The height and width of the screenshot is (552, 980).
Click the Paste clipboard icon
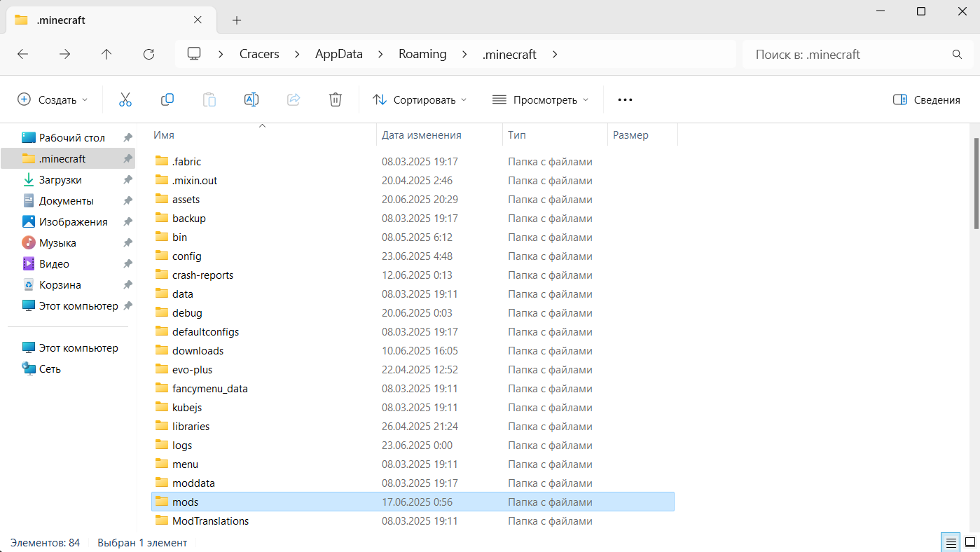(209, 99)
